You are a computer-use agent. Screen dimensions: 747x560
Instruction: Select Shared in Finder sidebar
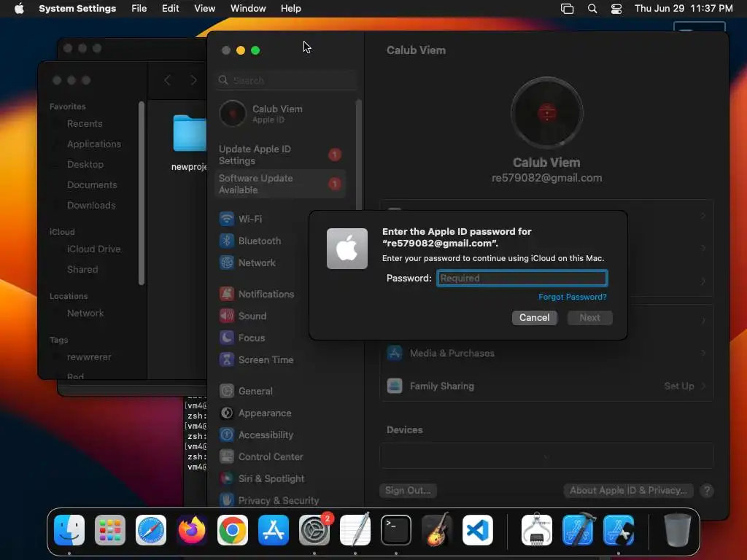click(82, 270)
